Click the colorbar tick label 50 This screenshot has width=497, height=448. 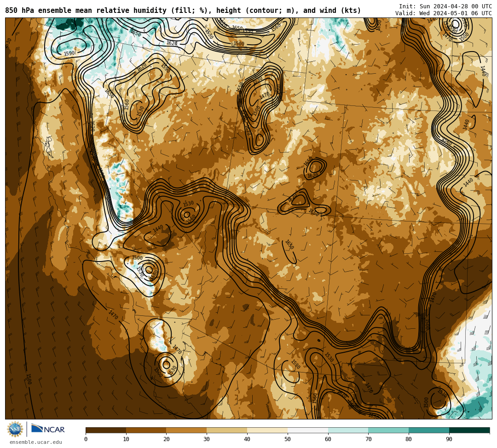[288, 439]
